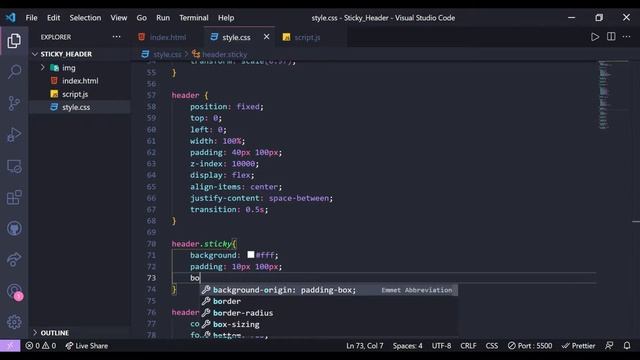The height and width of the screenshot is (360, 640).
Task: Open the GitHub view icon
Action: 14,229
